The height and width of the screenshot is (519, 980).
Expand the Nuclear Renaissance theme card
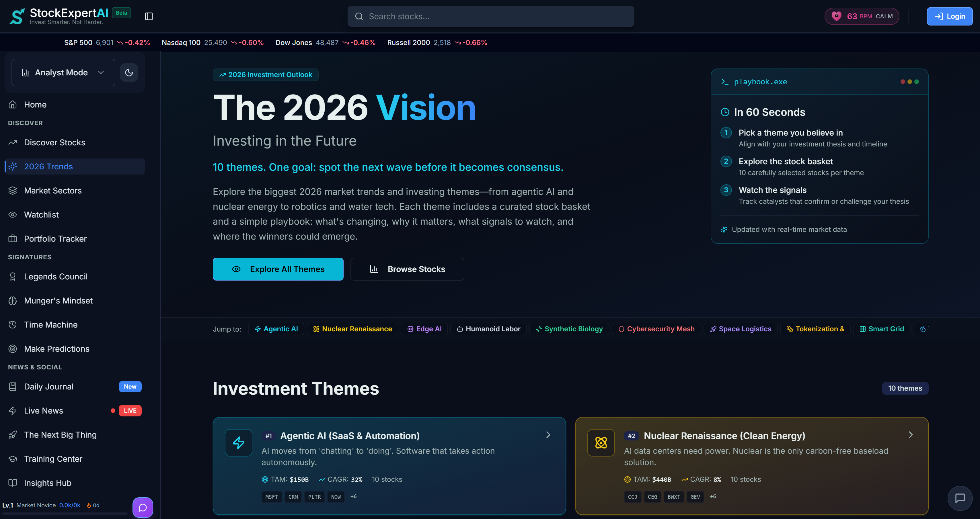[910, 434]
